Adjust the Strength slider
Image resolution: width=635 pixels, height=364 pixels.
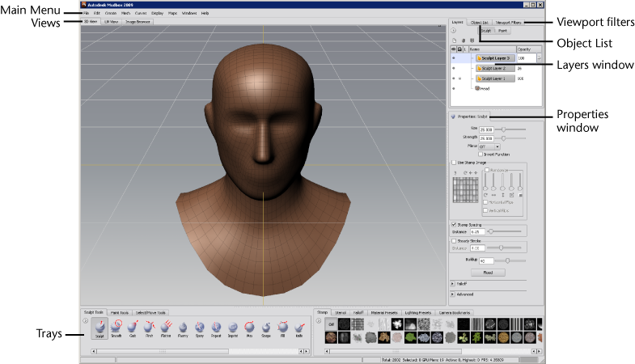coord(505,138)
